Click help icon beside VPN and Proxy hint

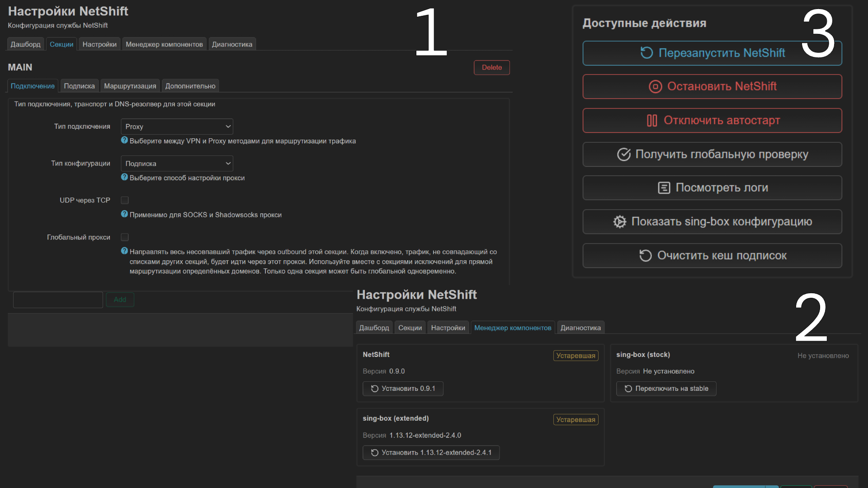tap(124, 141)
